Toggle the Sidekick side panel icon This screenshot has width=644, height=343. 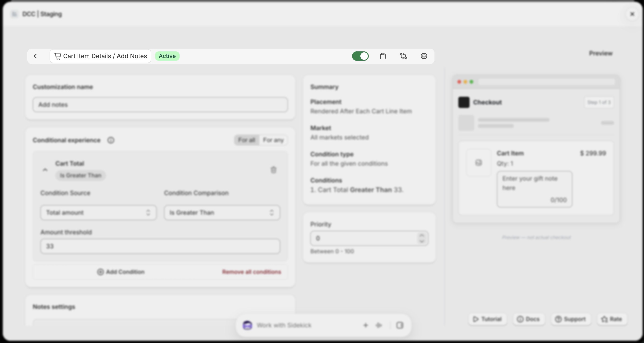[x=399, y=325]
